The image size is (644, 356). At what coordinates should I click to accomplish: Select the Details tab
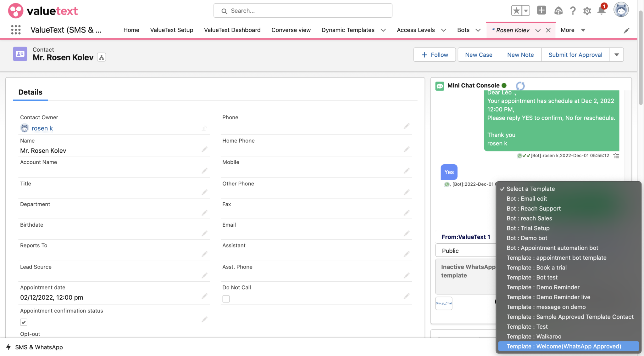[x=30, y=92]
